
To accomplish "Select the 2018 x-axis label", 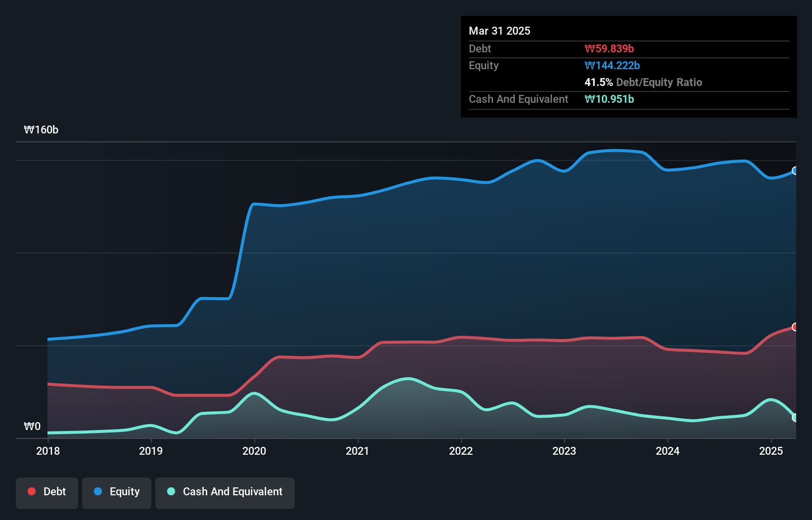I will pos(48,451).
